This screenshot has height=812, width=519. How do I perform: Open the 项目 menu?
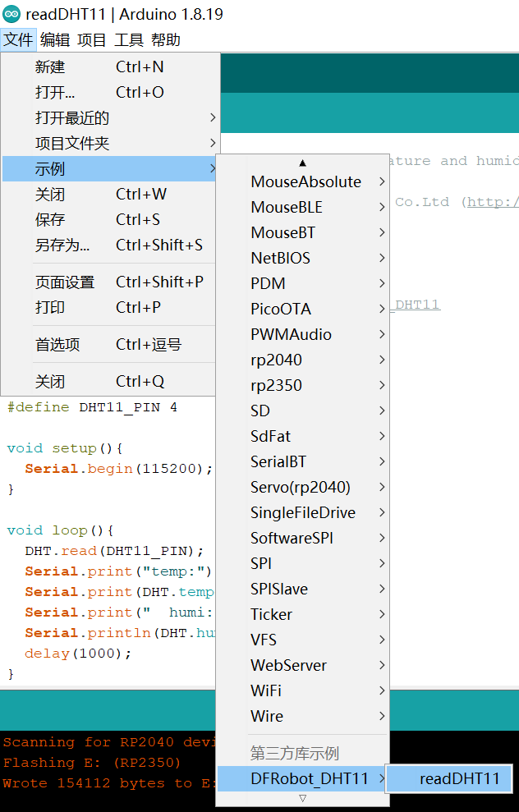(92, 40)
